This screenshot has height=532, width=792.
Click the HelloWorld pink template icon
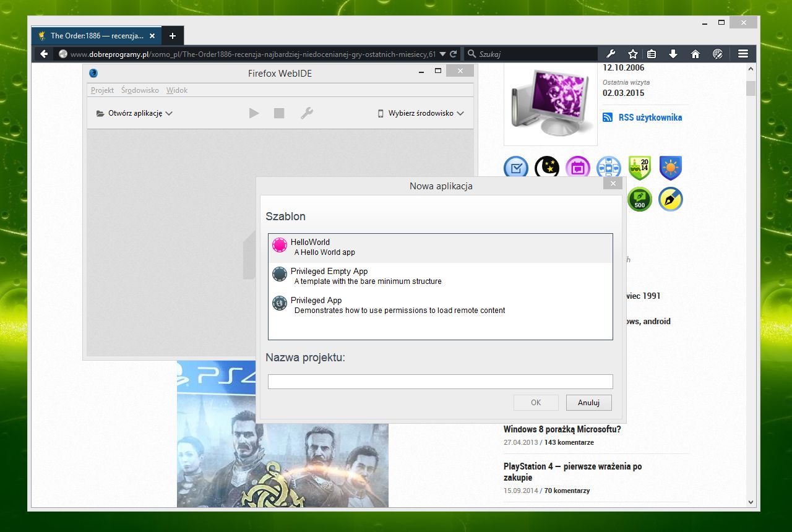[280, 245]
